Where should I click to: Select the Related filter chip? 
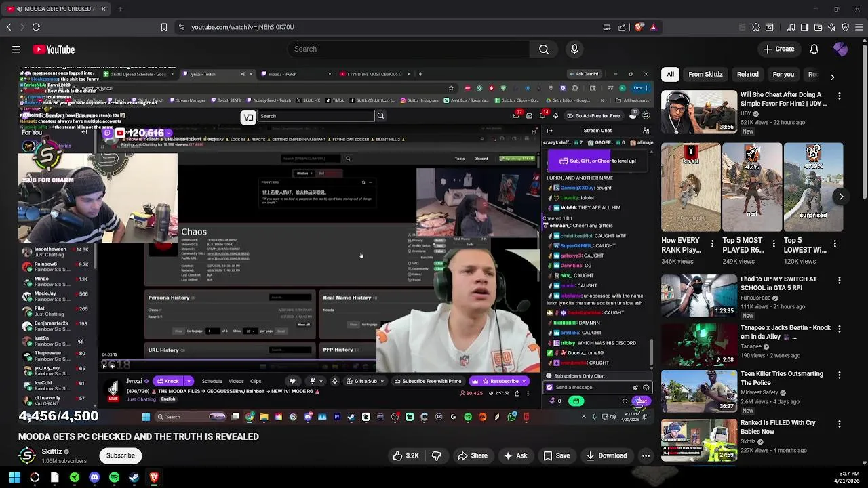[x=747, y=74]
